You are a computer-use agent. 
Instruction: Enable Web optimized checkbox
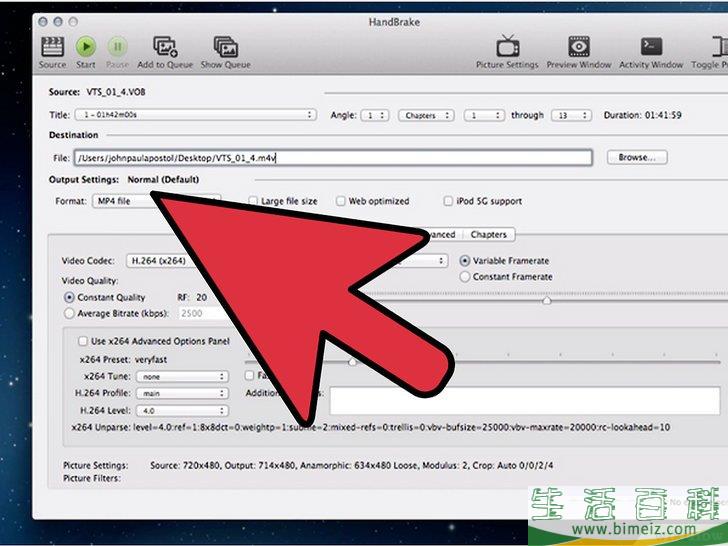pyautogui.click(x=340, y=201)
